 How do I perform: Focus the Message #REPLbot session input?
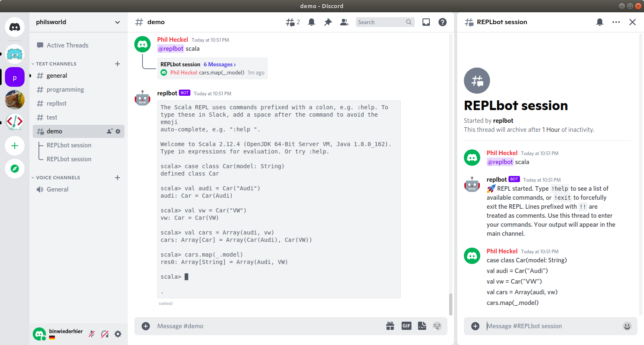552,326
